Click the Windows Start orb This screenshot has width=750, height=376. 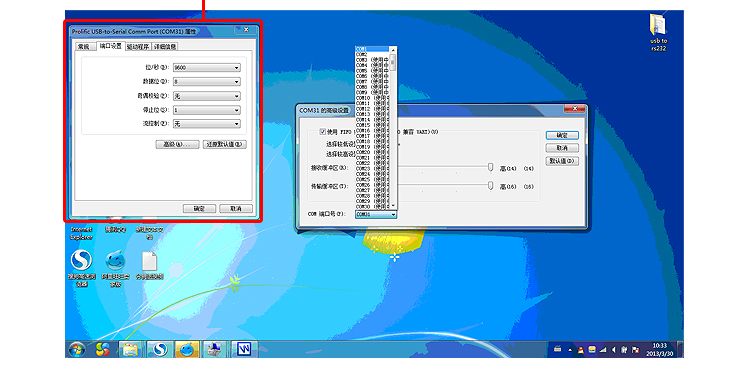pyautogui.click(x=77, y=349)
